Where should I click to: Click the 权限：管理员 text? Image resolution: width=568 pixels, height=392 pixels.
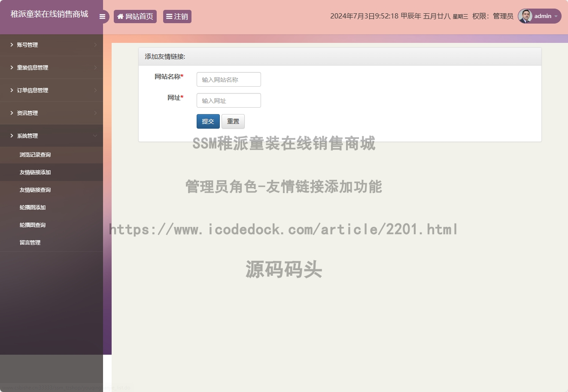(x=493, y=16)
